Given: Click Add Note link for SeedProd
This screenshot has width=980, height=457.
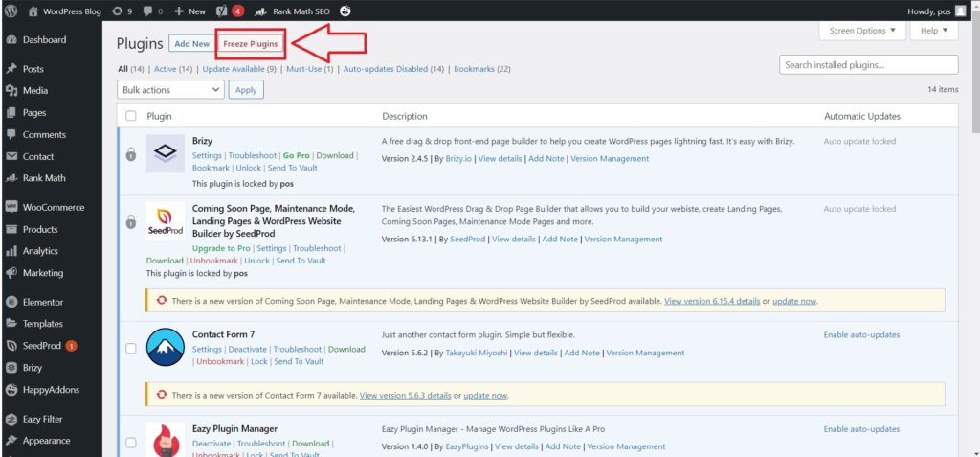Looking at the screenshot, I should [560, 240].
